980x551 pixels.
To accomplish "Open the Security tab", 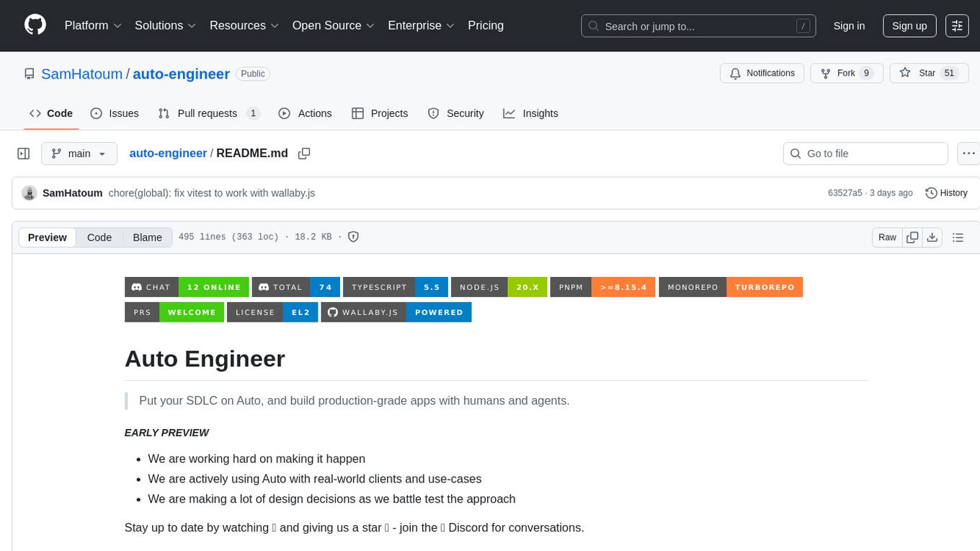I will click(x=455, y=113).
